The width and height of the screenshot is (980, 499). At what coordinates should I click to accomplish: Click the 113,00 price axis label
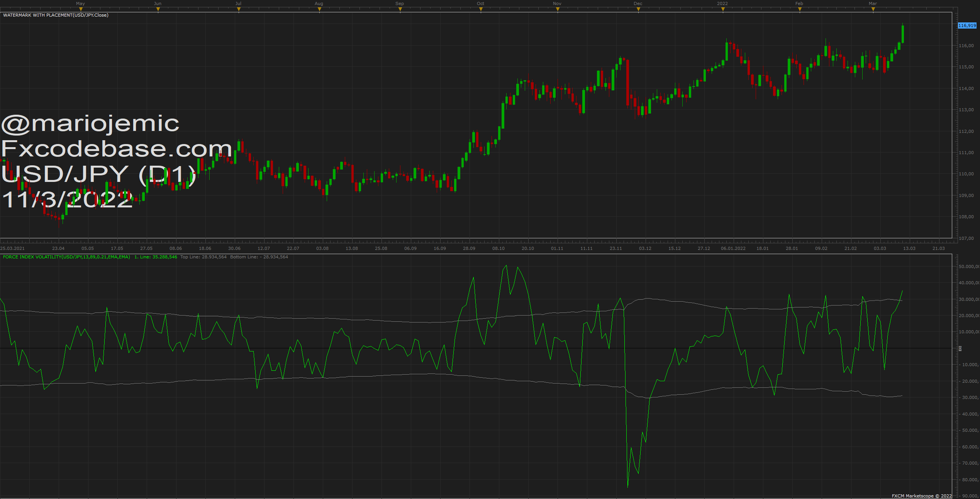point(966,110)
